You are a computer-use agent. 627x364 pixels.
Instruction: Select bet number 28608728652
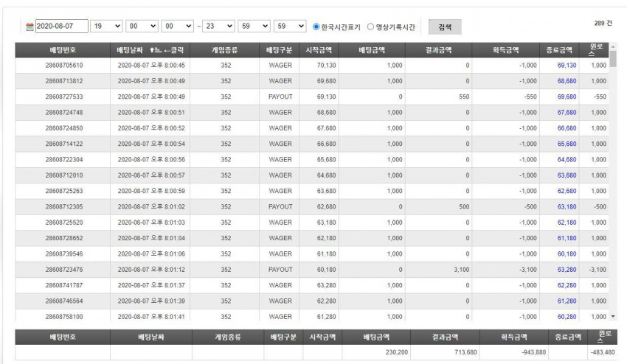tap(64, 238)
